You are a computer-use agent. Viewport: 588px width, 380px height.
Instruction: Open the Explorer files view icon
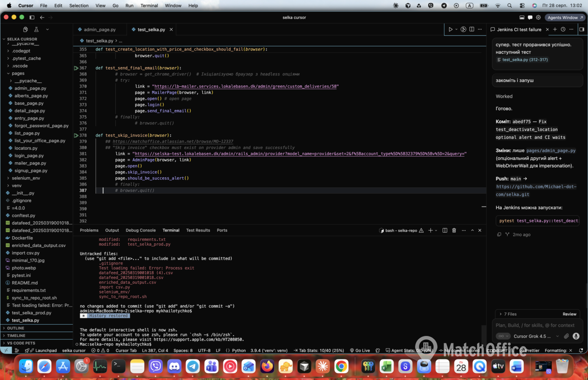[25, 29]
